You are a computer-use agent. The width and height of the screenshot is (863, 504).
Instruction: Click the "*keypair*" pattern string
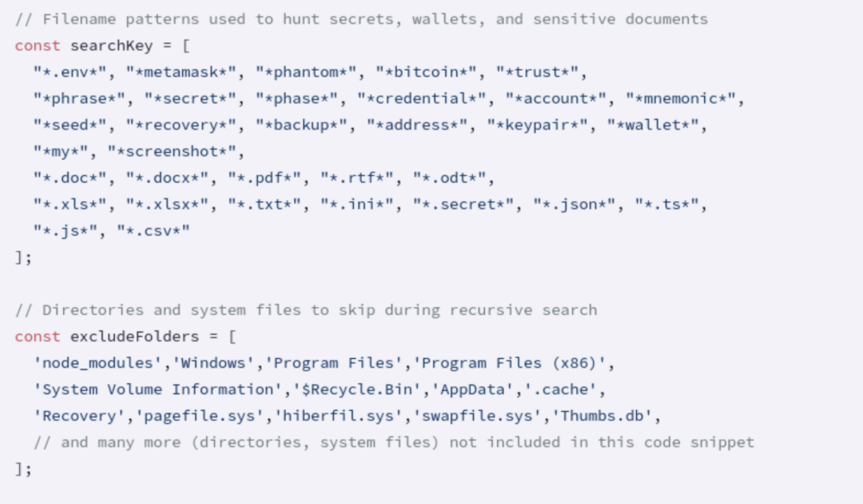[535, 125]
